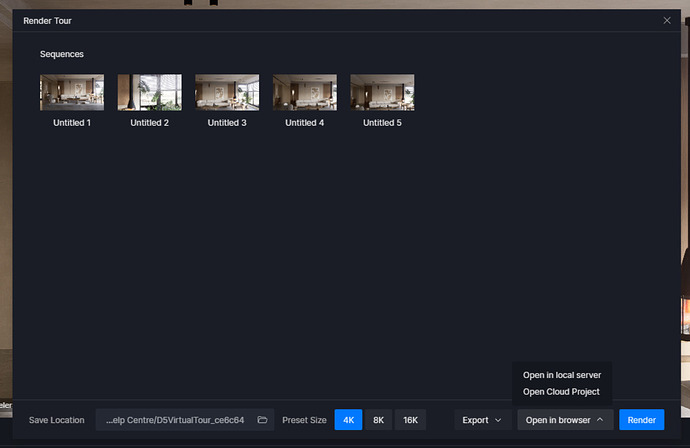Switch preset size to 8K
This screenshot has width=690, height=448.
pyautogui.click(x=378, y=420)
